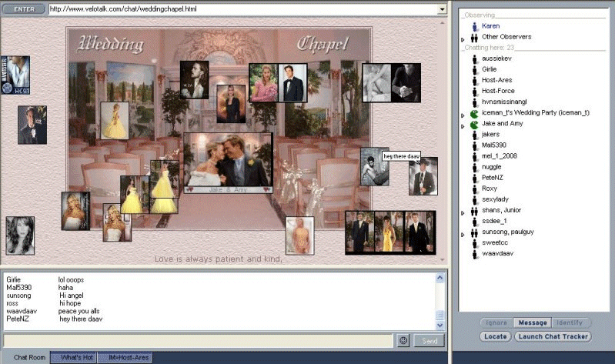This screenshot has height=364, width=615.
Task: Click the green icon for iceman_t's Wedding Party
Action: pos(474,112)
